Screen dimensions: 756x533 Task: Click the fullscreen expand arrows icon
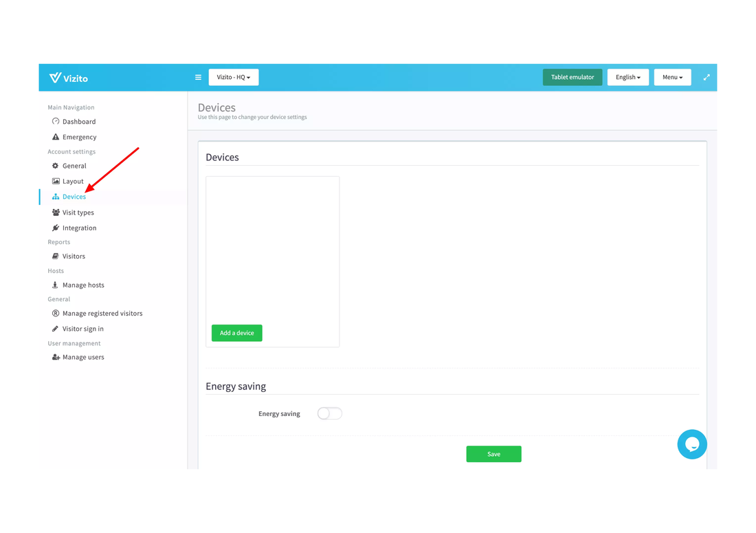pos(707,78)
